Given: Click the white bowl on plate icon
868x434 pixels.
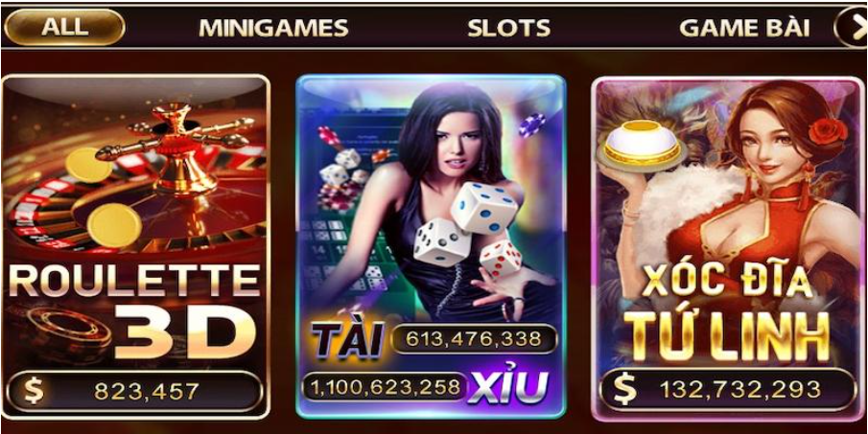Looking at the screenshot, I should [x=640, y=145].
